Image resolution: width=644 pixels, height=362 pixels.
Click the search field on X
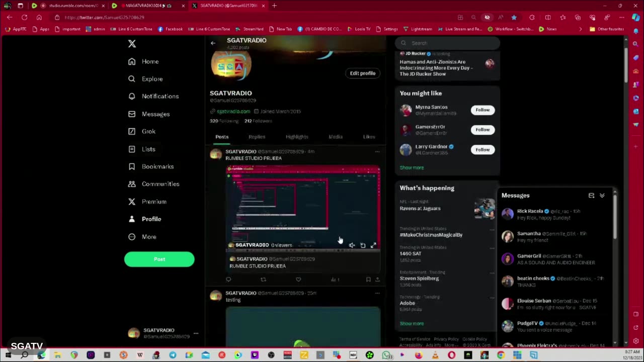pos(447,43)
